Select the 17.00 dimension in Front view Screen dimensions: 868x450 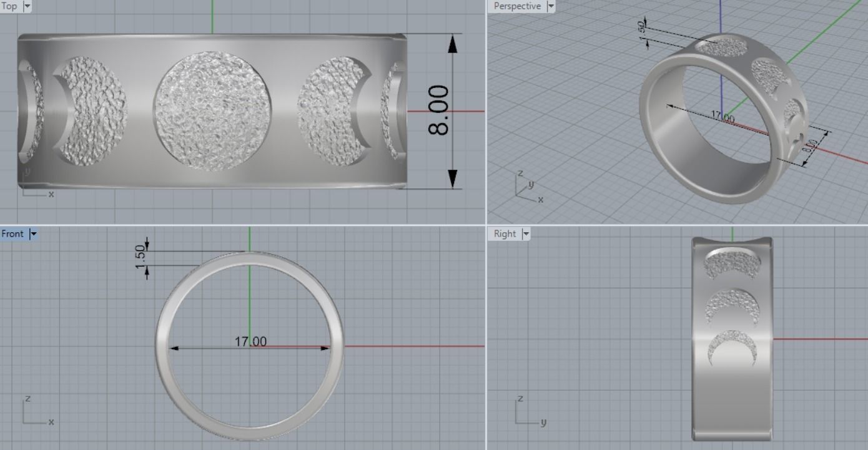pyautogui.click(x=250, y=341)
